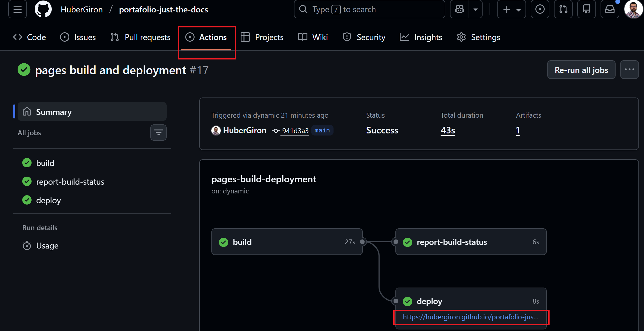Open commit 941d3a3
This screenshot has height=331, width=644.
[295, 130]
